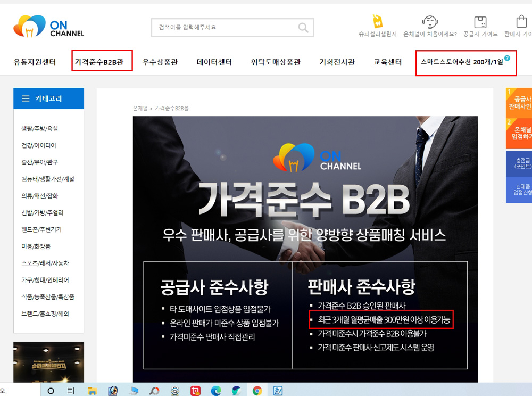This screenshot has height=396, width=532.
Task: Click the blue 충전금(포인트) side button
Action: point(519,163)
